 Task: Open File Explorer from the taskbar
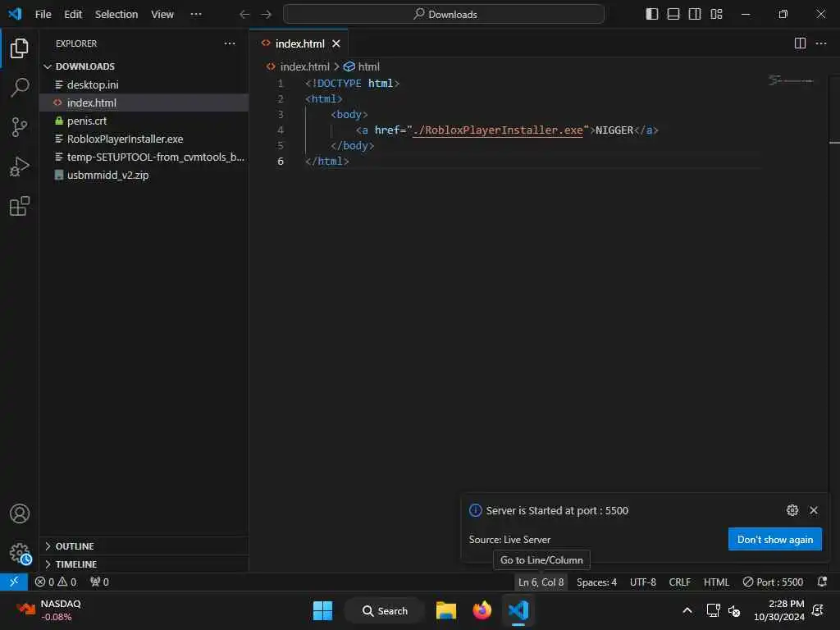coord(445,610)
